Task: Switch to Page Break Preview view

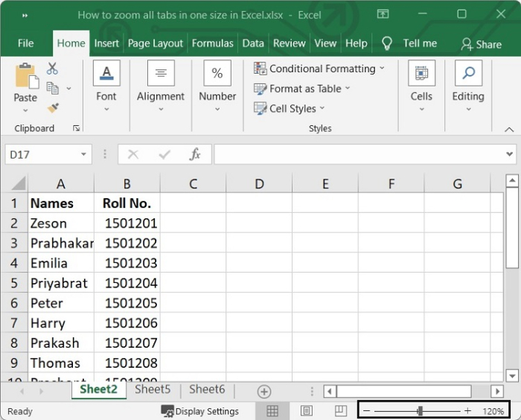Action: point(341,411)
